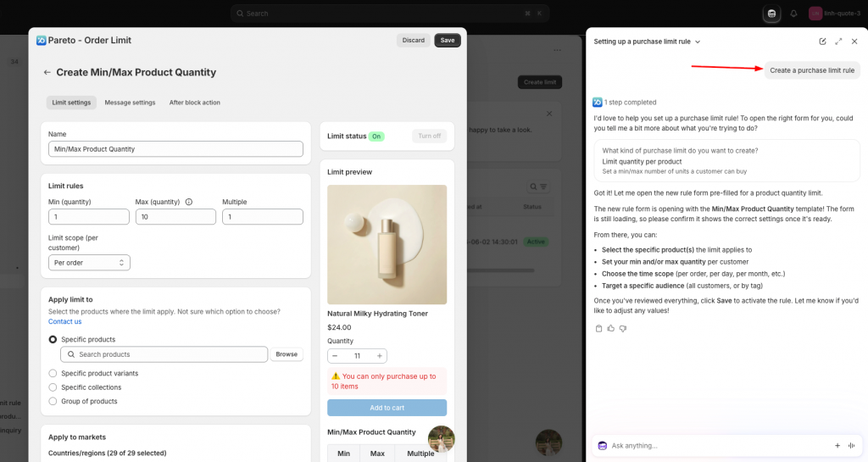Click the Multiple input field
This screenshot has height=462, width=868.
[x=263, y=217]
